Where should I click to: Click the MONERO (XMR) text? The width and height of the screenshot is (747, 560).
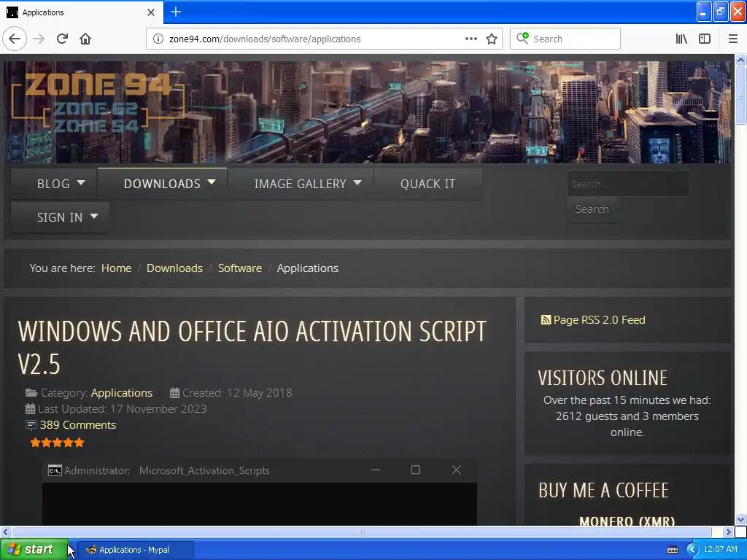[627, 521]
